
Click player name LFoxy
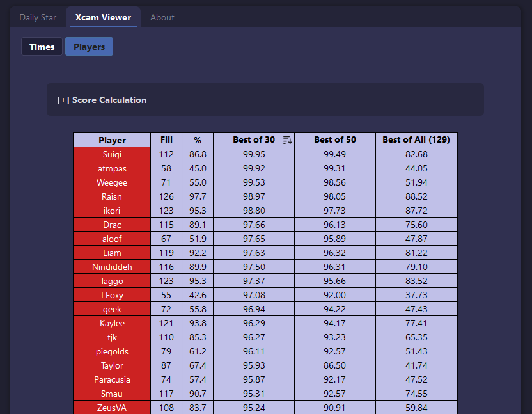112,295
